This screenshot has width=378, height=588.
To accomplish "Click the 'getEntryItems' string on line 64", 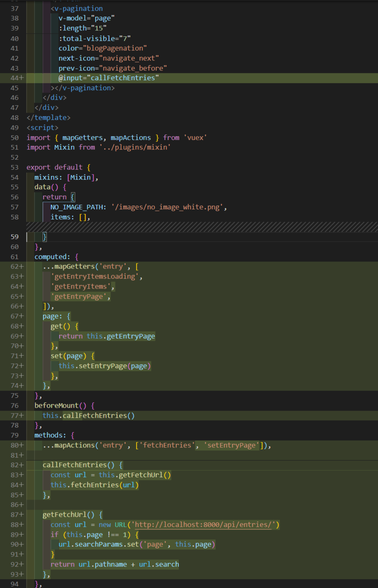I will [x=81, y=287].
